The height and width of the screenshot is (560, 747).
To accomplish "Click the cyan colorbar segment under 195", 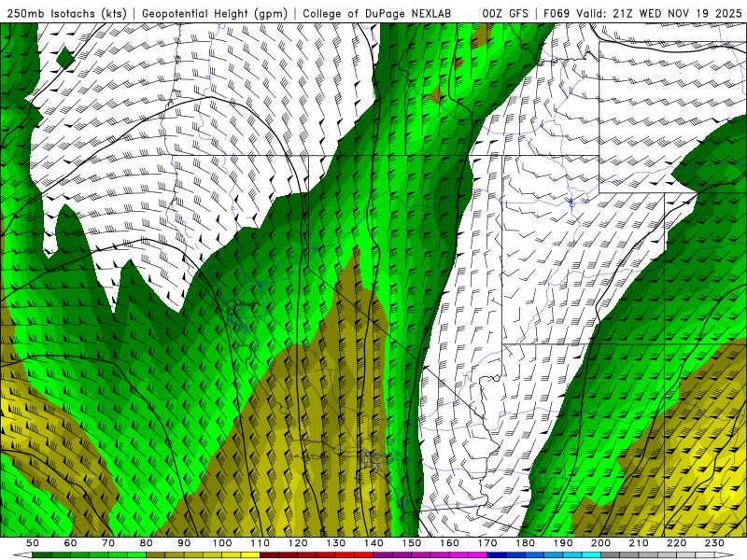I will (591, 555).
